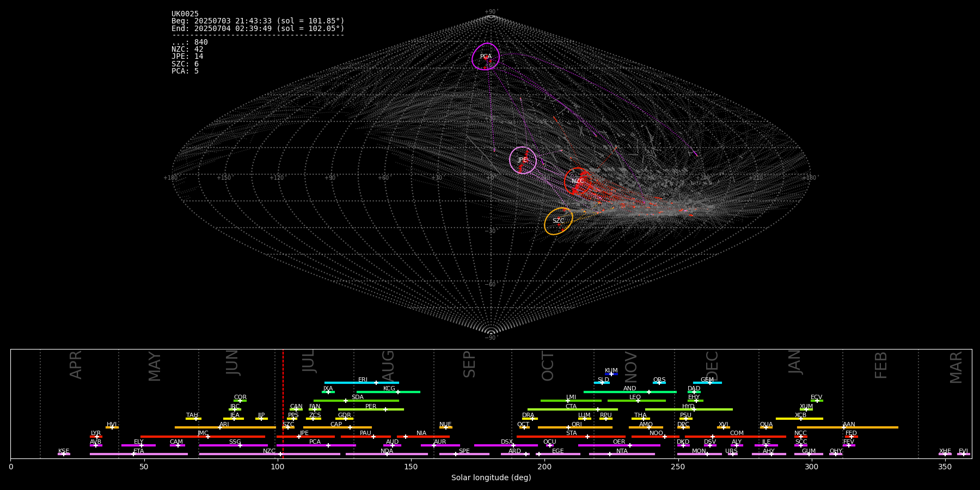Select the EVI shower marker in the timeline
Viewport: 980px width, 490px height.
point(964,454)
